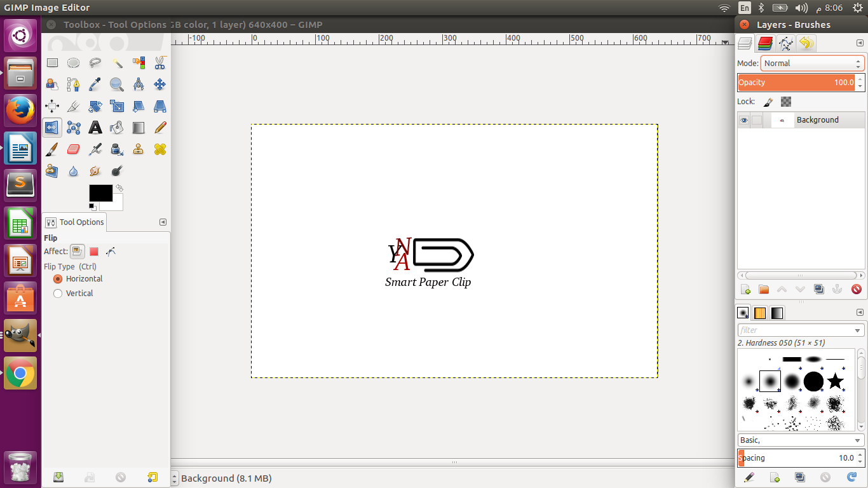Click the Opacity slider
The height and width of the screenshot is (488, 868).
(x=796, y=83)
